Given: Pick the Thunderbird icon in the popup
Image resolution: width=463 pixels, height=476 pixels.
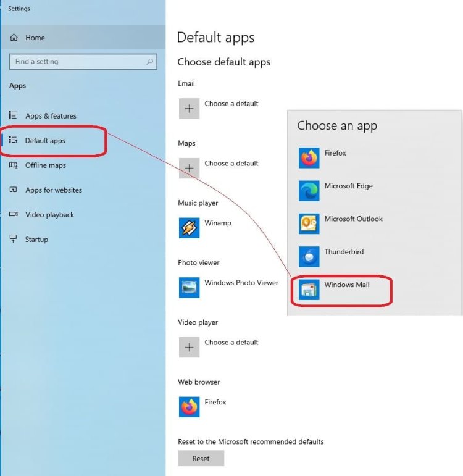Looking at the screenshot, I should point(309,257).
